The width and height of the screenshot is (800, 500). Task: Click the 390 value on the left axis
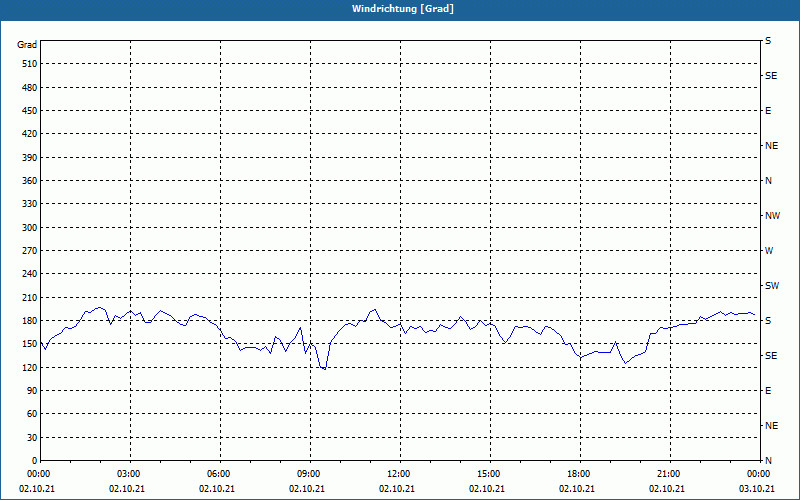tap(30, 158)
